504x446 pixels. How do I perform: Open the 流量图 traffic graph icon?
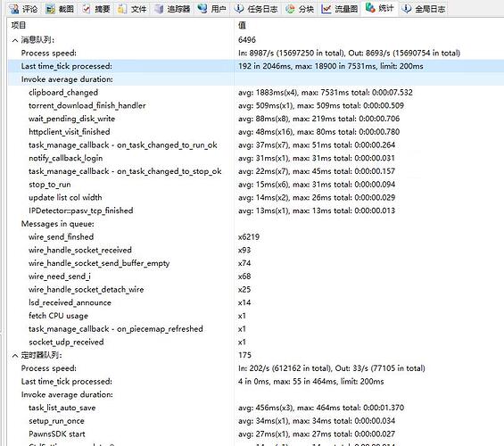pyautogui.click(x=326, y=9)
